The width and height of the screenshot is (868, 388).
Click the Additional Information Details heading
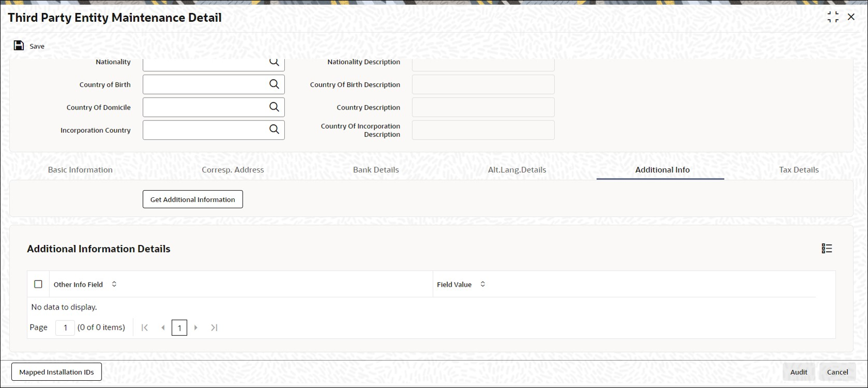(99, 249)
